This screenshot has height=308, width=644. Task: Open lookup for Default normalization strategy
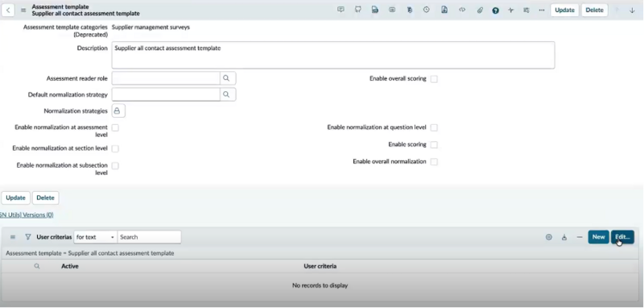[228, 94]
